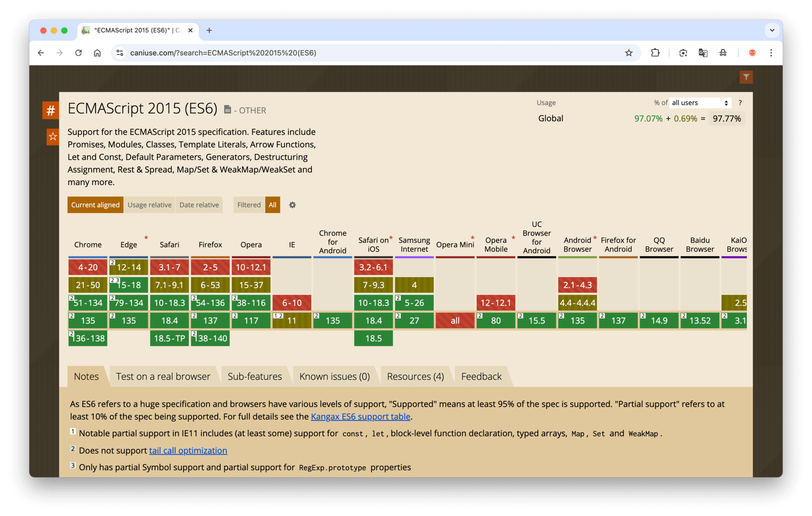Star the ECMAScript 2015 feature
Screen dimensions: 812x516
53,137
